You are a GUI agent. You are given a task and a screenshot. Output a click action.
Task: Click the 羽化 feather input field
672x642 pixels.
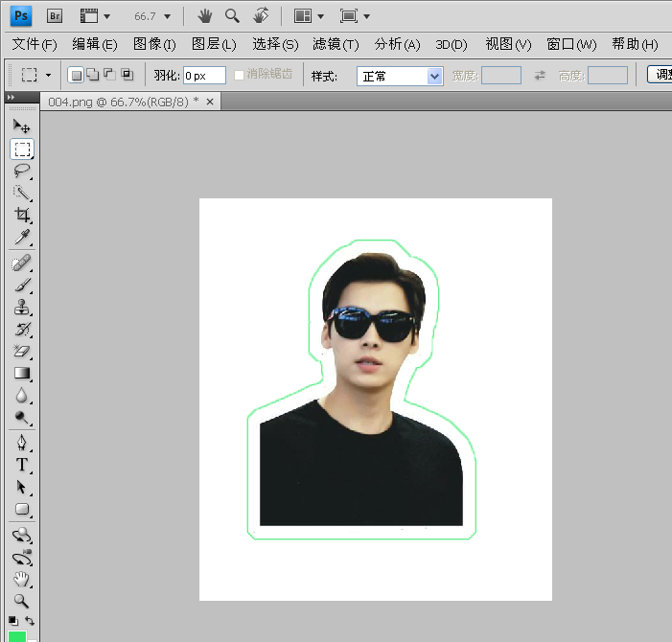pyautogui.click(x=203, y=76)
